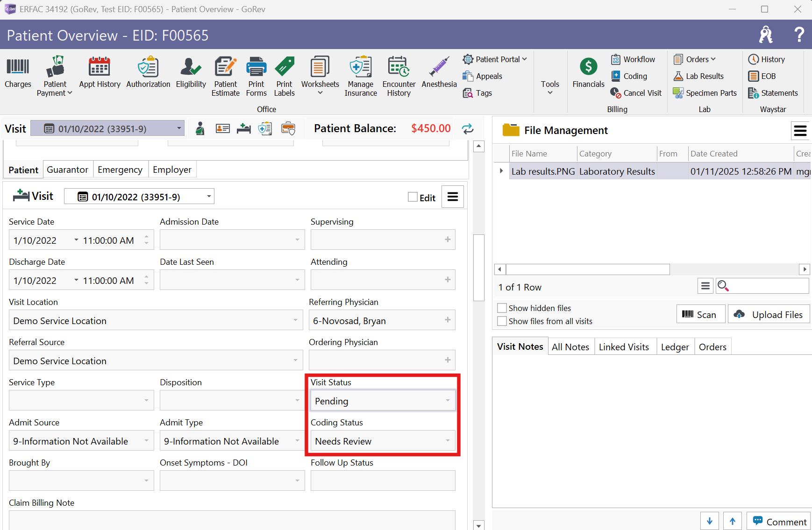812x530 pixels.
Task: Open the Visit Status dropdown
Action: (x=448, y=401)
